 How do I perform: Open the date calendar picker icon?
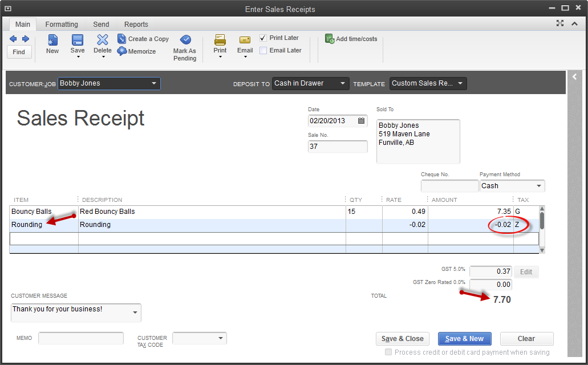[x=362, y=121]
